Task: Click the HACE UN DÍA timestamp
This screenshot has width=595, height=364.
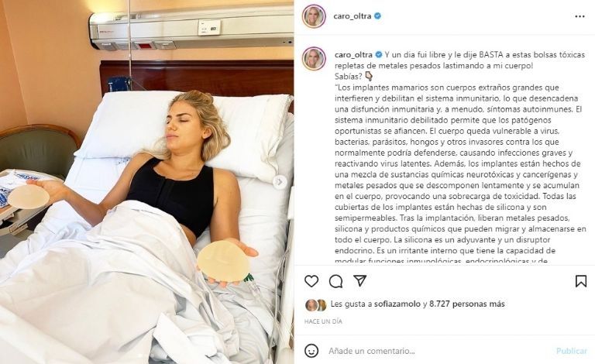Action: 323,321
